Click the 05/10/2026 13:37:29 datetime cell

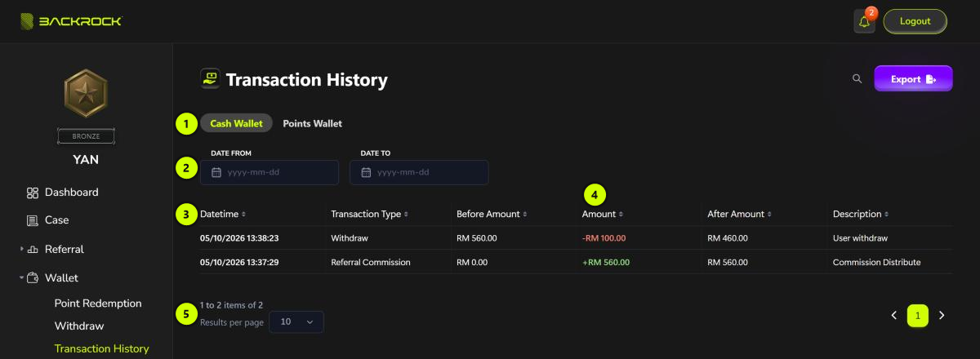[x=239, y=263]
